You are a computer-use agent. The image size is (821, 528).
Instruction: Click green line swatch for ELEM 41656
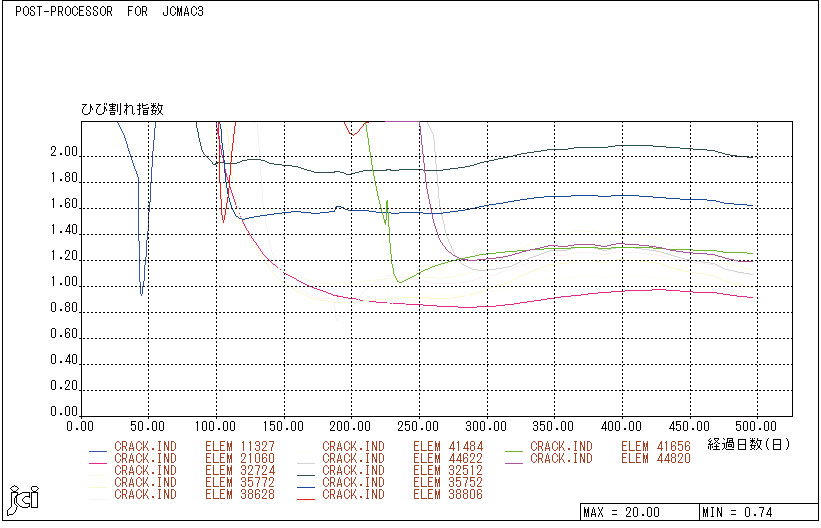point(514,451)
